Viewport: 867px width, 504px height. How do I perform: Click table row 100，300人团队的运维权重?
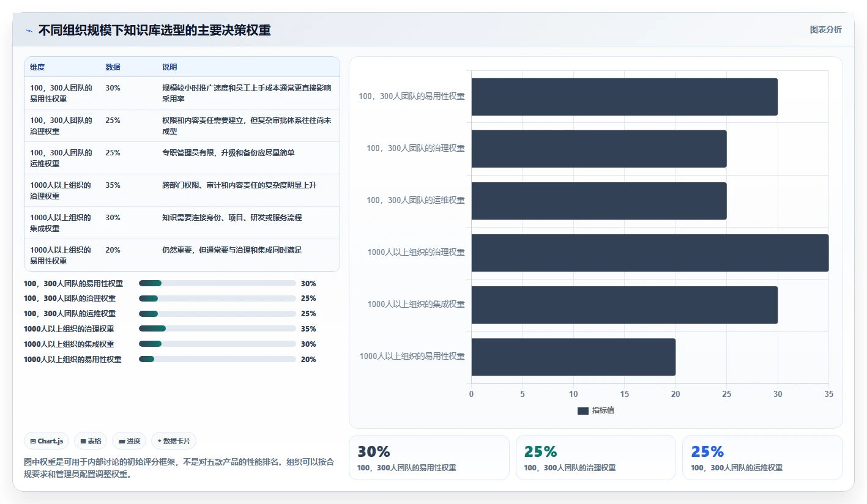pyautogui.click(x=182, y=158)
